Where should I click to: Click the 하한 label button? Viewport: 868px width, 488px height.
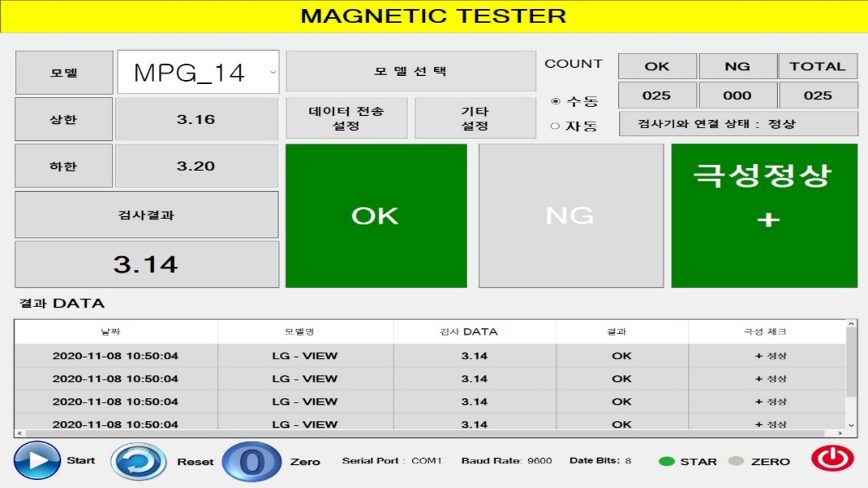(x=64, y=166)
